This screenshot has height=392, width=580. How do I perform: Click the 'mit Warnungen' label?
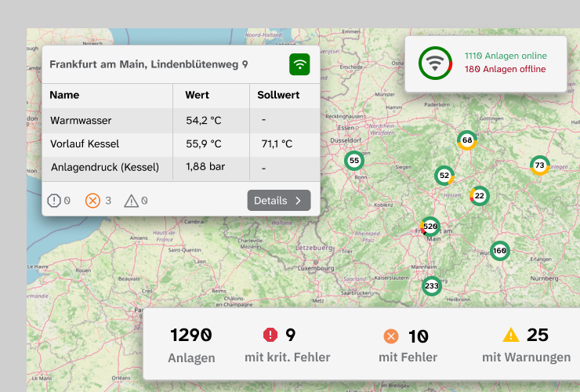[x=527, y=358]
